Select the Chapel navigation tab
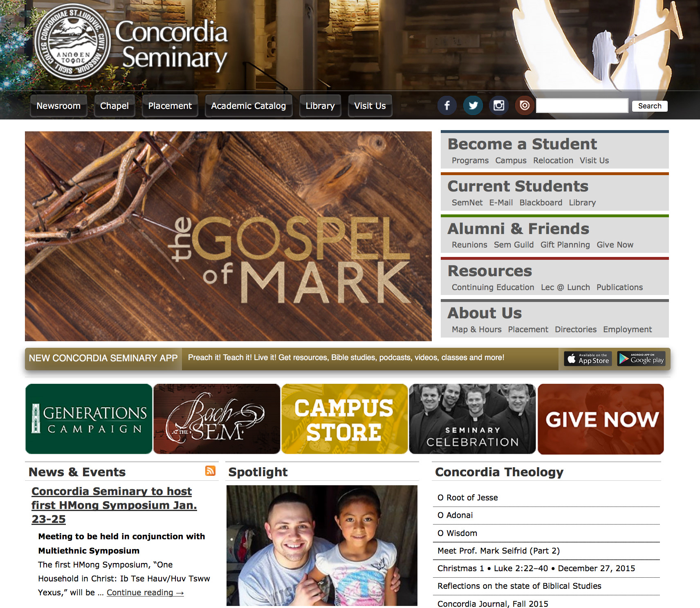The height and width of the screenshot is (608, 700). point(114,106)
